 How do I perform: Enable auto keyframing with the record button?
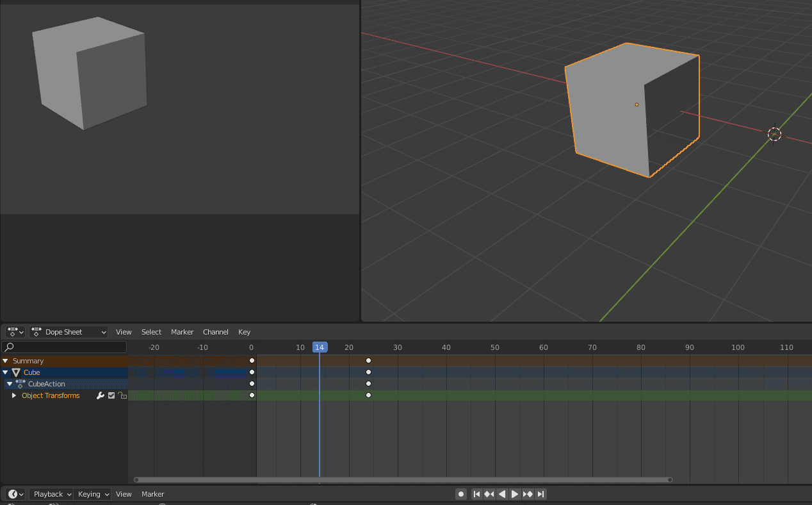461,493
